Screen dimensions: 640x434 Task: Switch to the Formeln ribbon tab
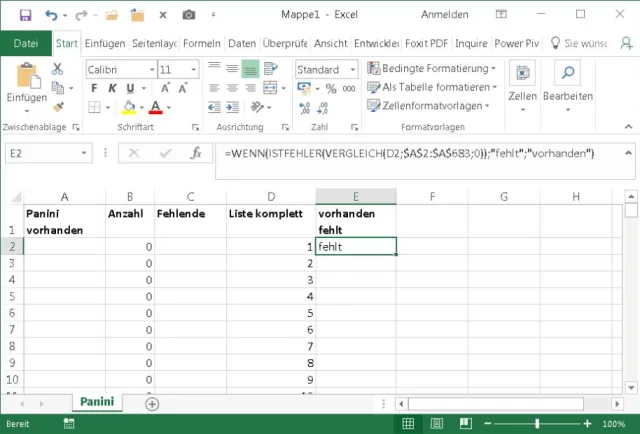click(x=202, y=43)
